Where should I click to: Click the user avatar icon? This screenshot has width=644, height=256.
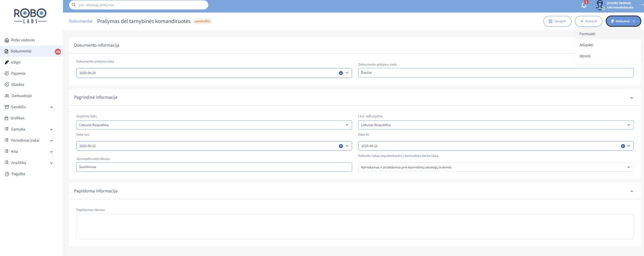(601, 5)
